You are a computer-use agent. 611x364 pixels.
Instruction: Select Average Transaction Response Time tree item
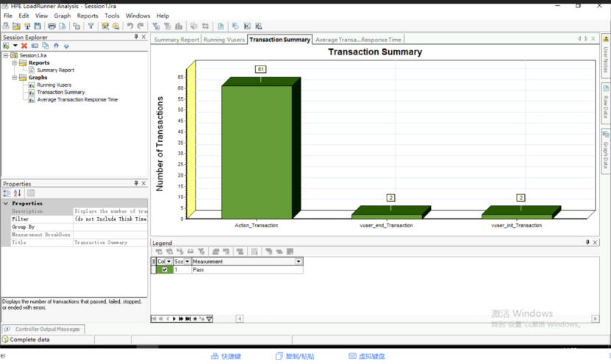click(x=77, y=100)
